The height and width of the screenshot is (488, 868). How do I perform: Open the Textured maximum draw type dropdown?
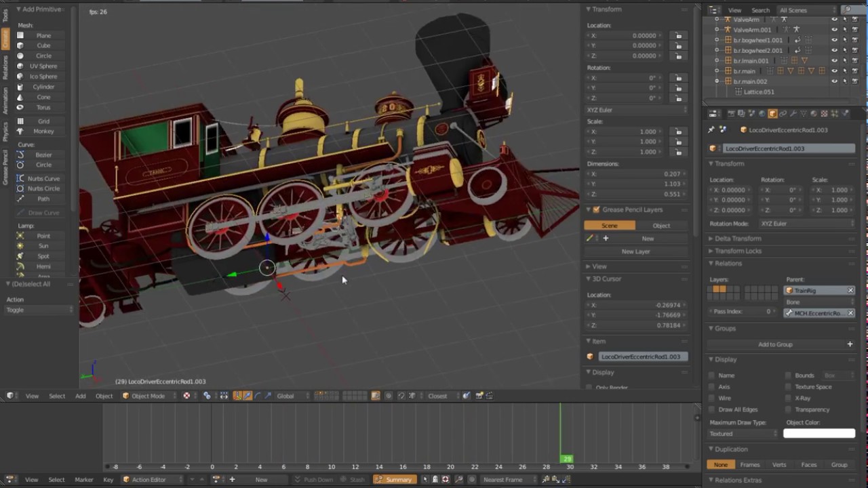point(744,434)
